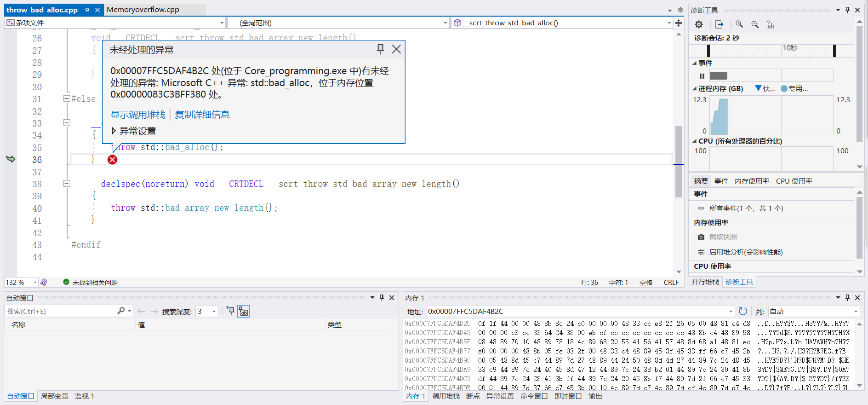The width and height of the screenshot is (868, 405).
Task: Click the search magnifier in Autos window
Action: (121, 311)
